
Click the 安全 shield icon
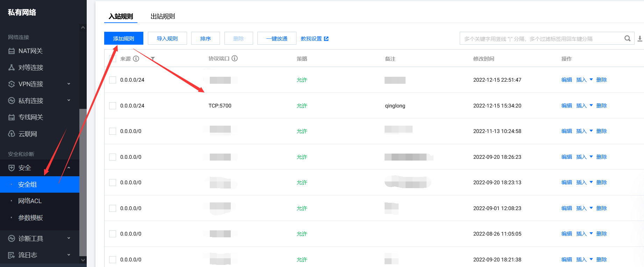[x=12, y=168]
